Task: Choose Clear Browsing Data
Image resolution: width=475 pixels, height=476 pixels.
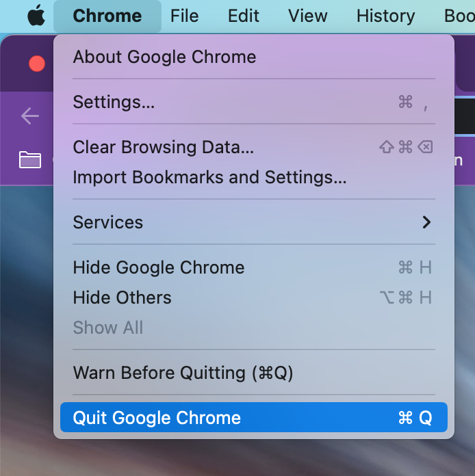Action: (x=254, y=147)
